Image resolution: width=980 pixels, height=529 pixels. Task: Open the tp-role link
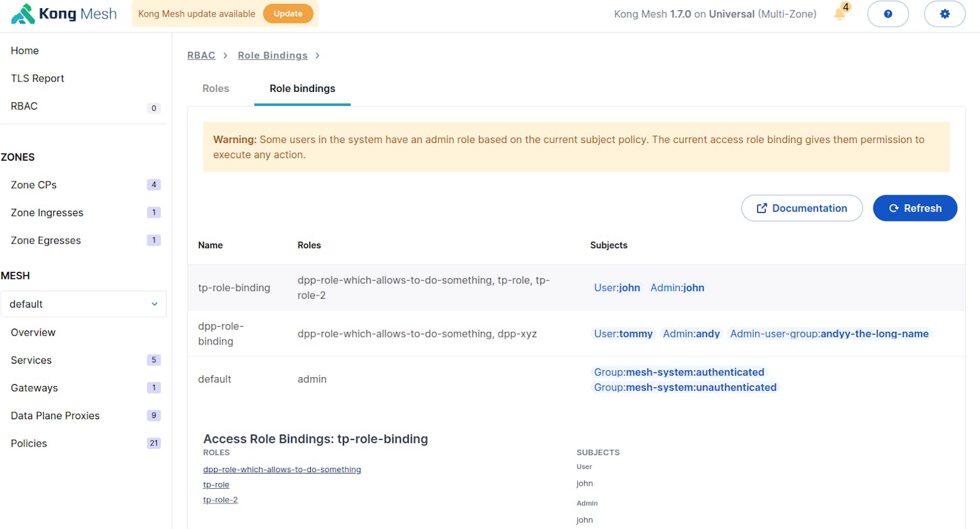216,484
